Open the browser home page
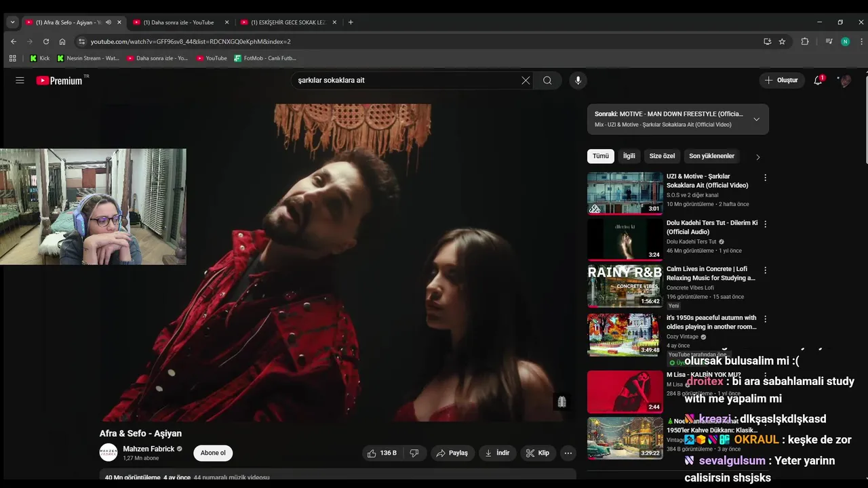This screenshot has height=488, width=868. pyautogui.click(x=62, y=41)
